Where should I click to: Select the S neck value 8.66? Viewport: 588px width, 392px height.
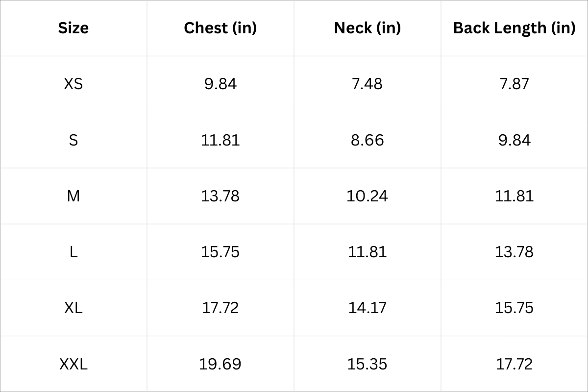[x=367, y=140]
